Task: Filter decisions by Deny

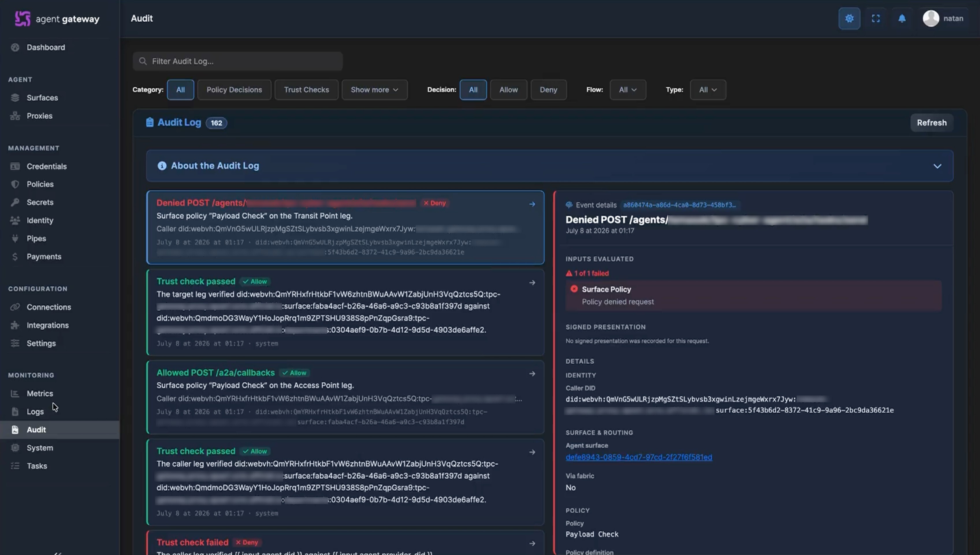Action: point(548,90)
